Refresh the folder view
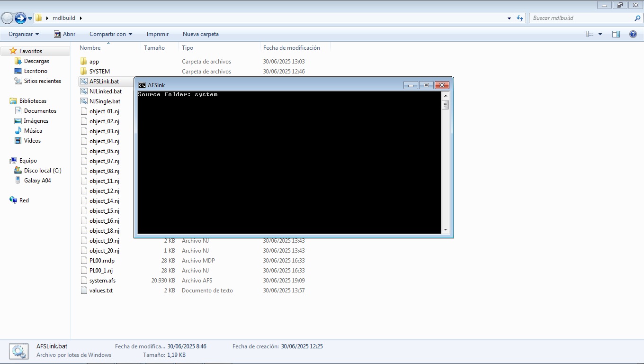The image size is (644, 364). click(x=520, y=18)
